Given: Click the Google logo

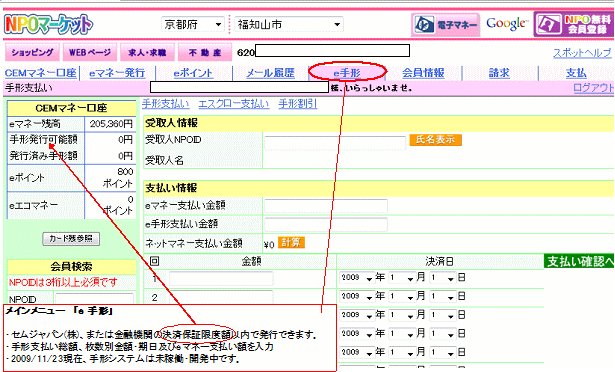Looking at the screenshot, I should coord(506,24).
